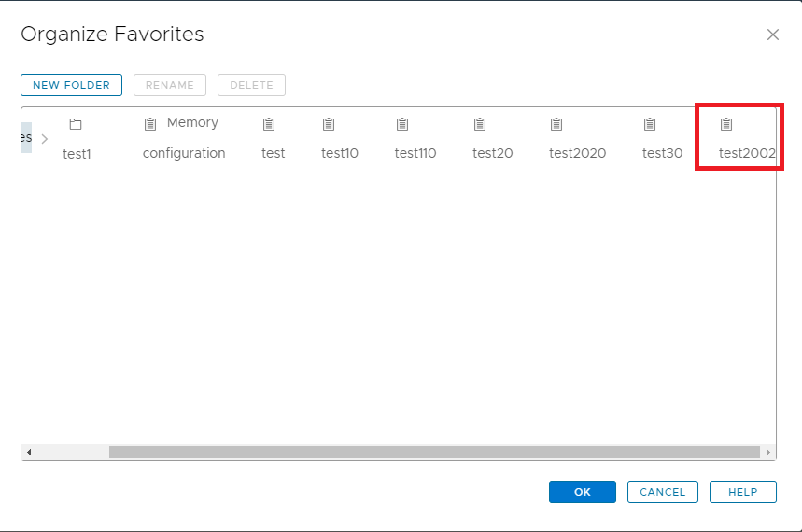
Task: Click the clipboard icon above test110
Action: pos(402,124)
